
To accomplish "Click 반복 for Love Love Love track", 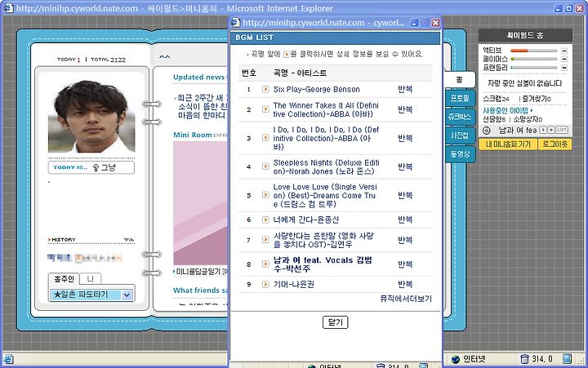I will coord(405,195).
